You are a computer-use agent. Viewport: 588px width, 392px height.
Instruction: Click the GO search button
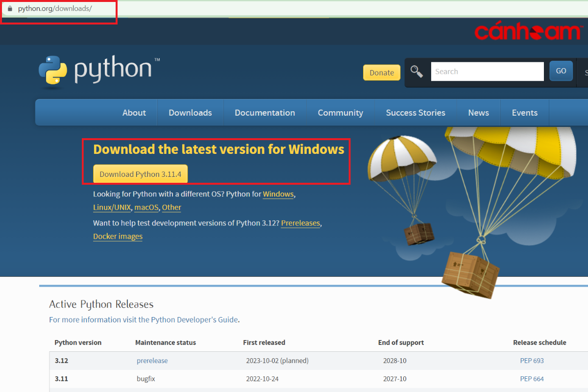click(561, 71)
